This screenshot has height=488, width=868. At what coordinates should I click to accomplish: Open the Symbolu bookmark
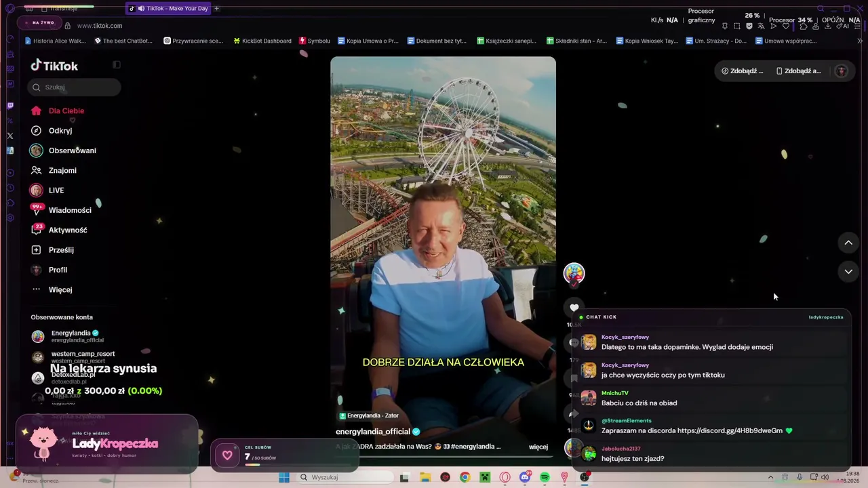[315, 41]
